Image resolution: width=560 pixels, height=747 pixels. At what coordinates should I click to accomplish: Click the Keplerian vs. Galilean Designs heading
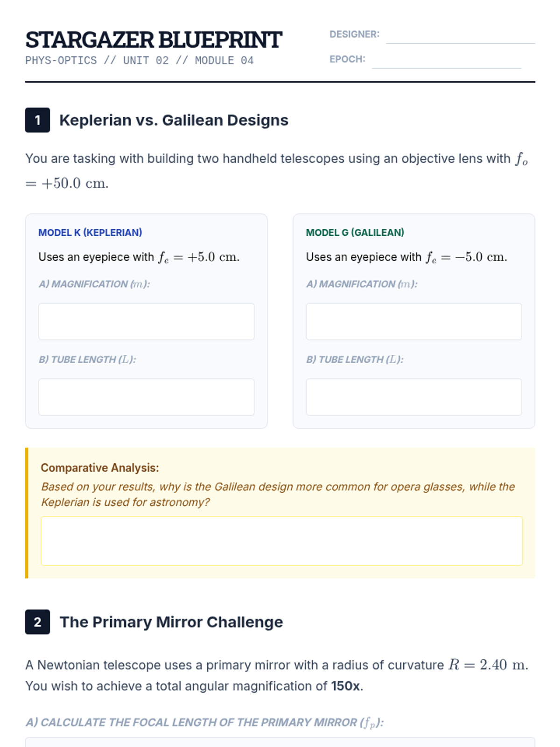point(174,120)
